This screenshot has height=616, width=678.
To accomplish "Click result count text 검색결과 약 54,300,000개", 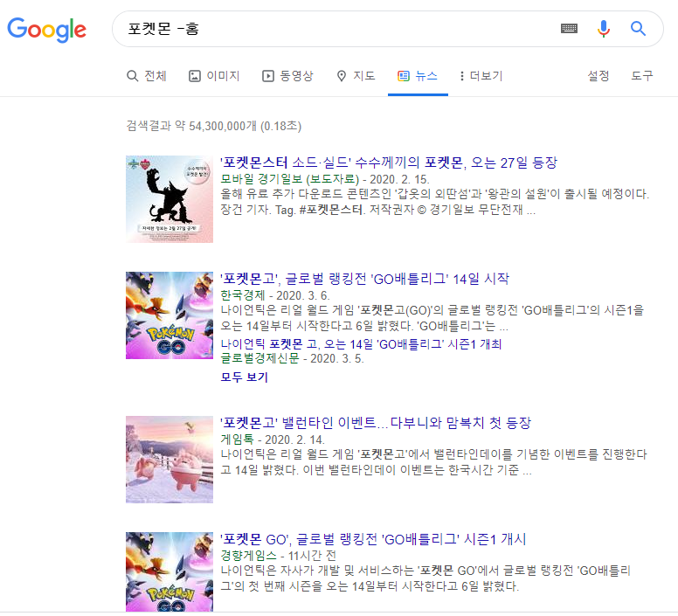I will (191, 126).
